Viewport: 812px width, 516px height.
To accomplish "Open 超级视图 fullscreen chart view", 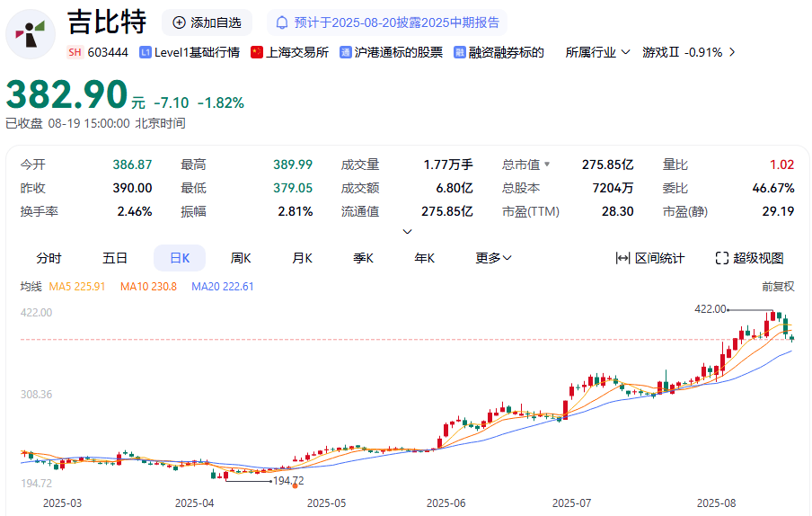I will point(749,258).
